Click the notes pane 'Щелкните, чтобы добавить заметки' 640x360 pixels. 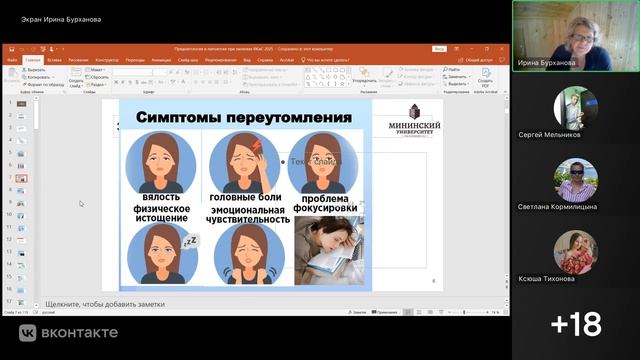tap(105, 304)
